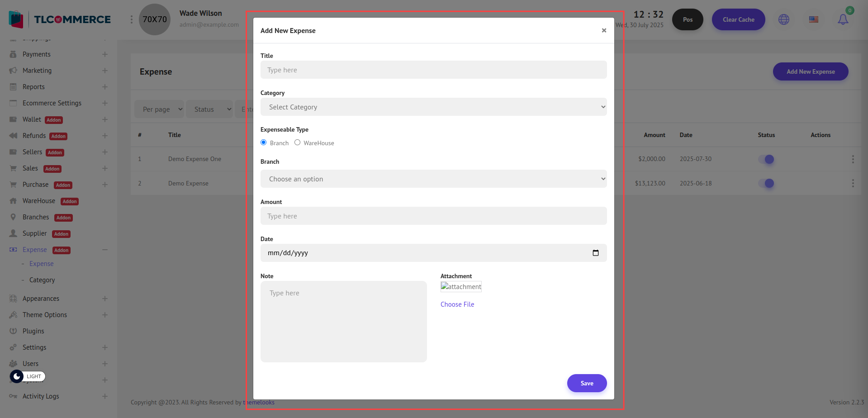The width and height of the screenshot is (868, 418).
Task: Click the Save button
Action: [x=587, y=383]
